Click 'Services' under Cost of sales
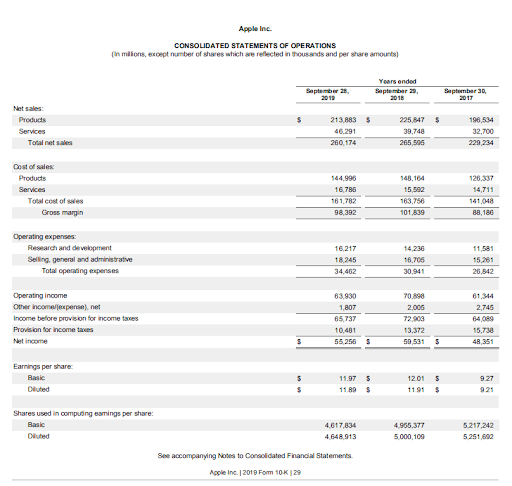 (x=32, y=190)
